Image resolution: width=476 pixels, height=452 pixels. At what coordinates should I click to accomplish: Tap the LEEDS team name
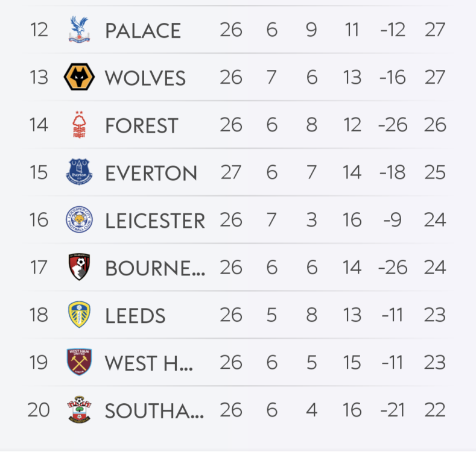tap(135, 315)
